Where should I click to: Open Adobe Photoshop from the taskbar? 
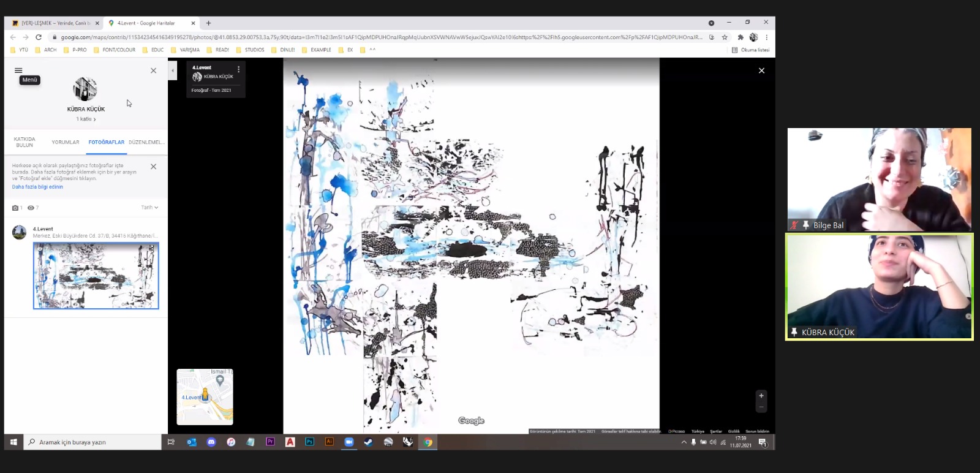click(309, 442)
